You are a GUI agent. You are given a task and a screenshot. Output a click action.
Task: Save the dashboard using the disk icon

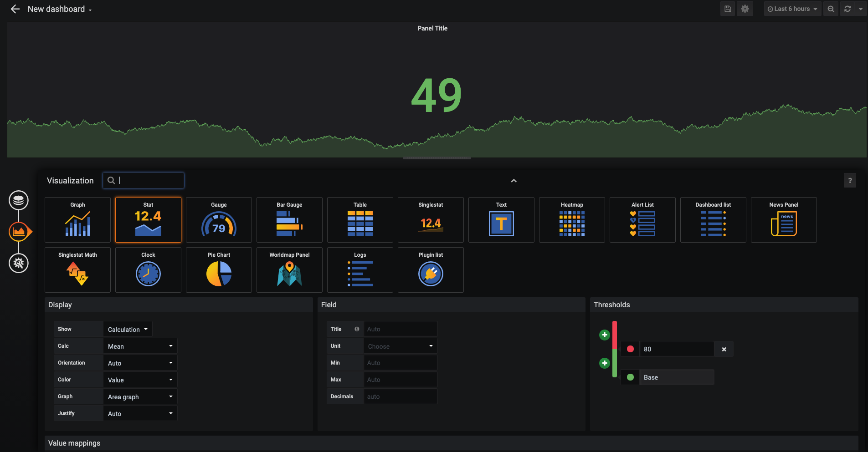[x=727, y=8]
